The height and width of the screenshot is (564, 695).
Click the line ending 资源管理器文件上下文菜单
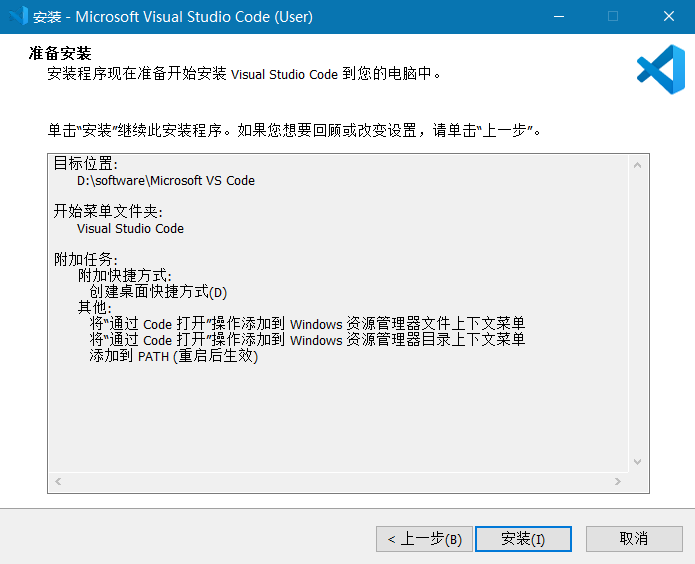coord(307,324)
